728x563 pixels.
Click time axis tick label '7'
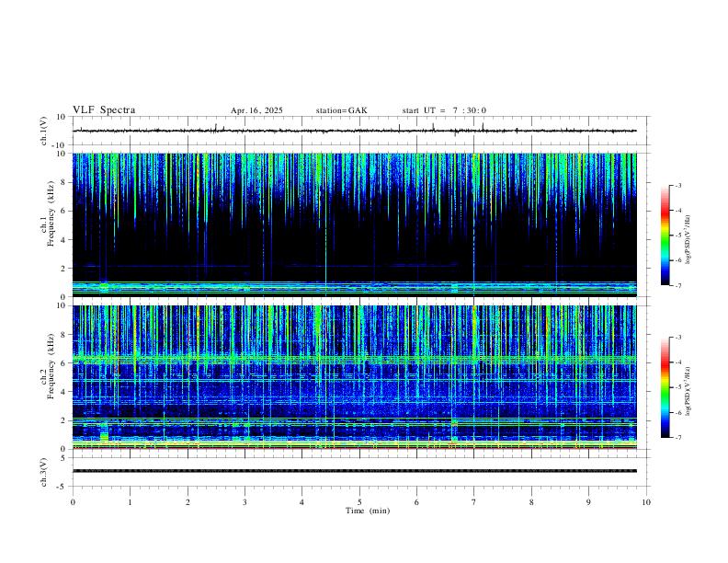point(474,502)
